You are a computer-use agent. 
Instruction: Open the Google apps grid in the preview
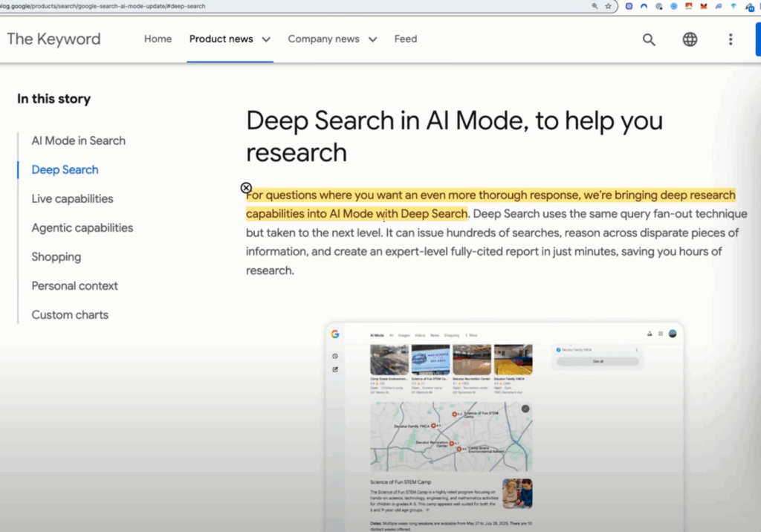(661, 334)
